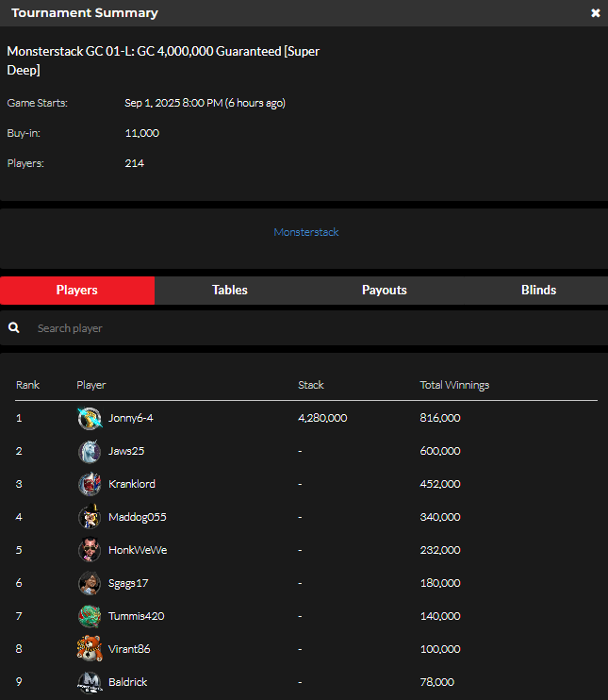Screen dimensions: 608x700
Task: Click Maddog055's avatar icon
Action: click(x=90, y=517)
